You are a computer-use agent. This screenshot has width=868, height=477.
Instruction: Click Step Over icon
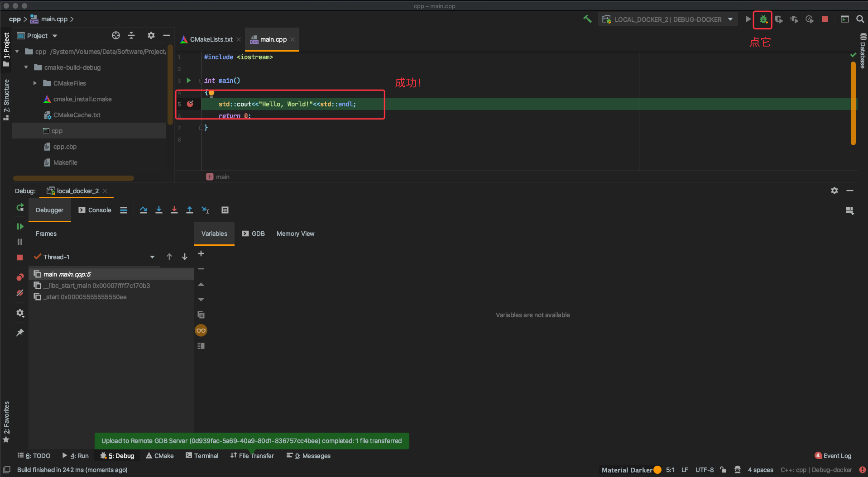pos(144,210)
